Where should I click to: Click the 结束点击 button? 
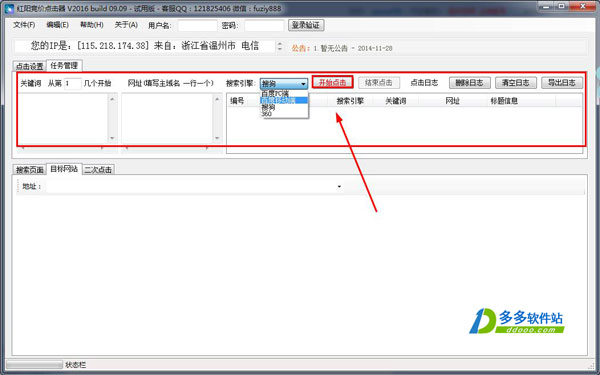pyautogui.click(x=379, y=82)
